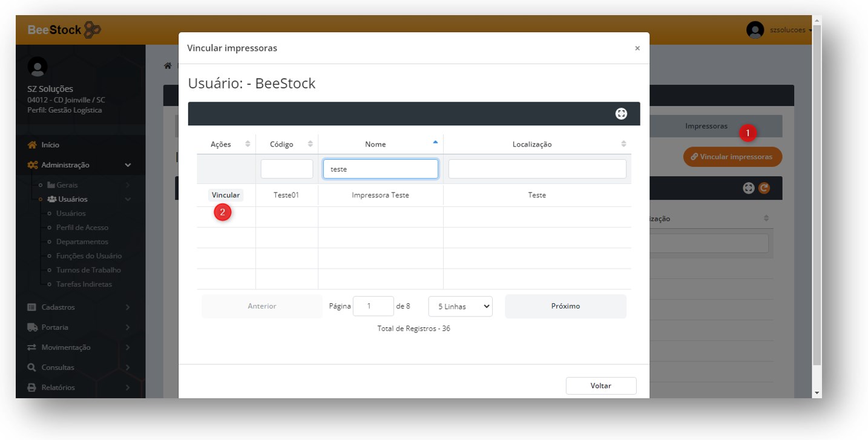Image resolution: width=868 pixels, height=440 pixels.
Task: Click the orange refresh icon behind modal
Action: 764,188
